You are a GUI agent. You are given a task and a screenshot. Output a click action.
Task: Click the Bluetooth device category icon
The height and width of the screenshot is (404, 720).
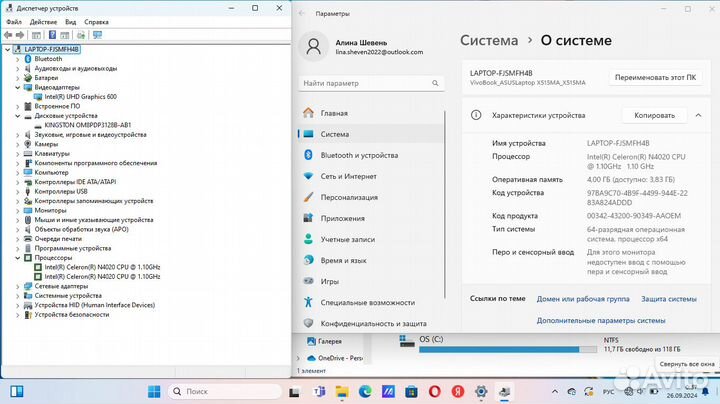[x=28, y=59]
